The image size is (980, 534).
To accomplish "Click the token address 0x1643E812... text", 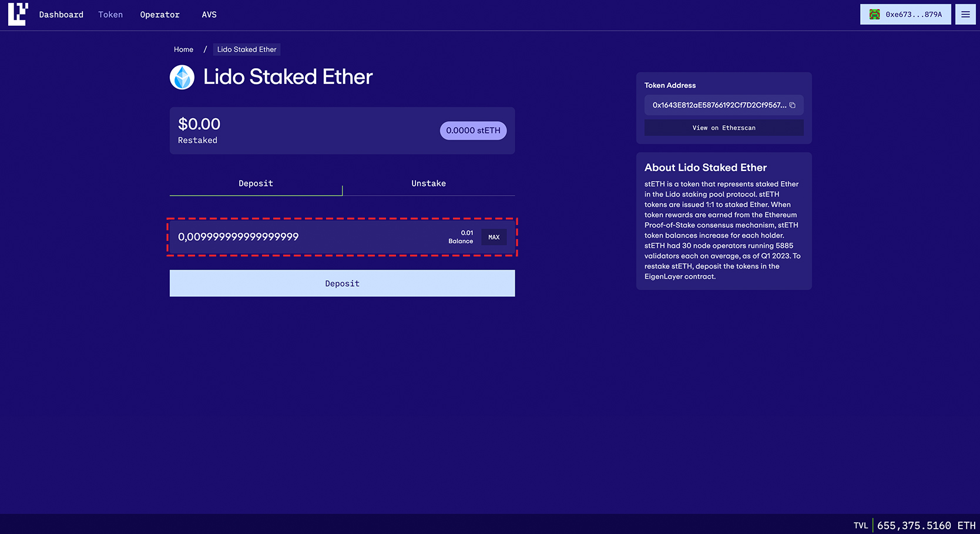I will point(719,105).
